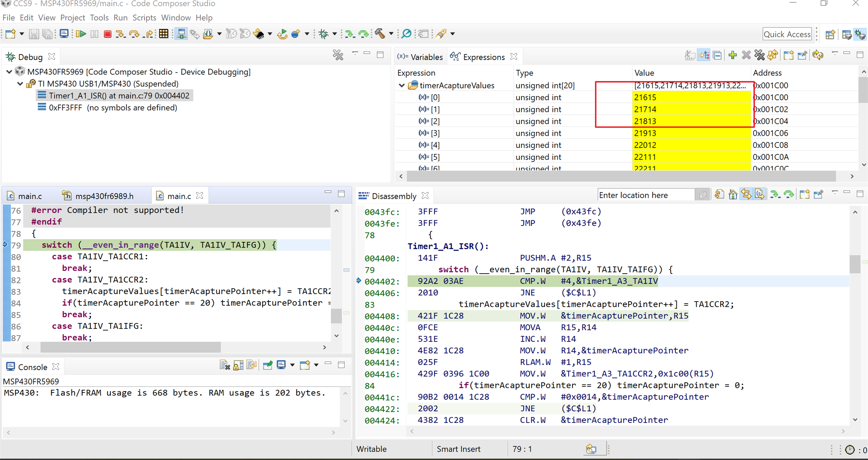This screenshot has height=460, width=868.
Task: Click the green assembly Step Over icon
Action: point(363,34)
